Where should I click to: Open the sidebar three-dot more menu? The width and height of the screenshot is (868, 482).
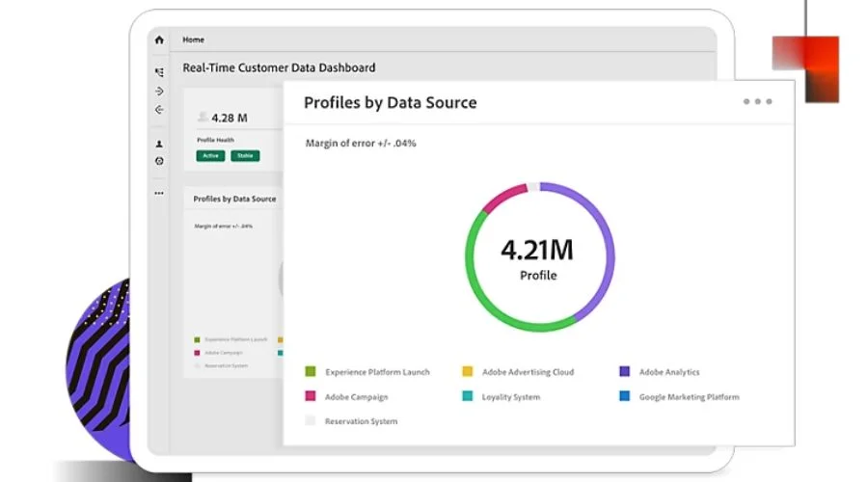tap(159, 193)
